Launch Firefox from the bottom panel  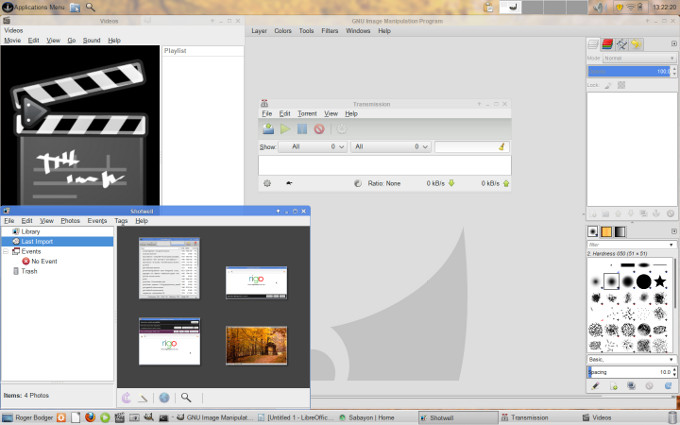click(90, 417)
